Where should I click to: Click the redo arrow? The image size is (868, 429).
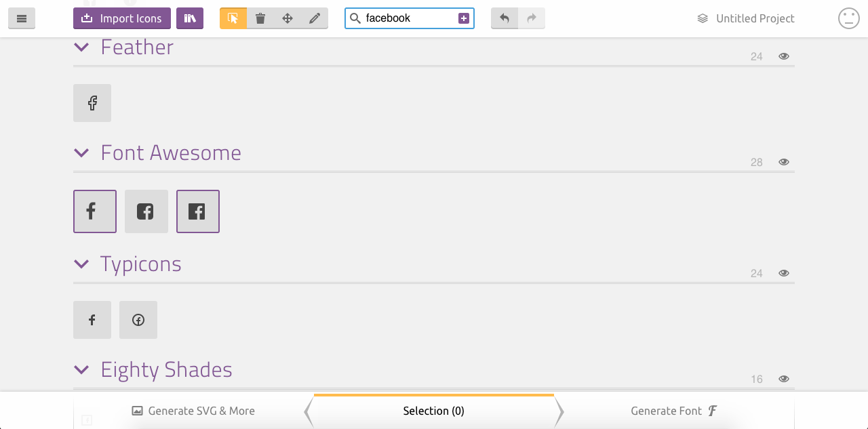532,18
